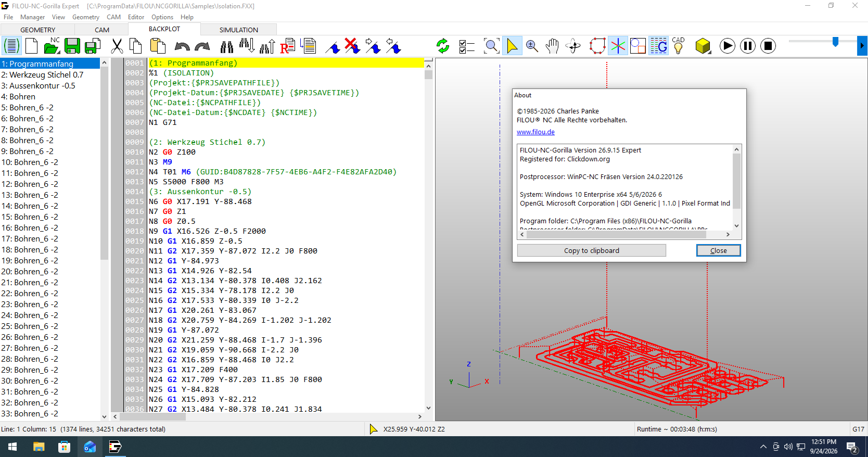Close the About dialog
The image size is (868, 457).
pos(719,250)
